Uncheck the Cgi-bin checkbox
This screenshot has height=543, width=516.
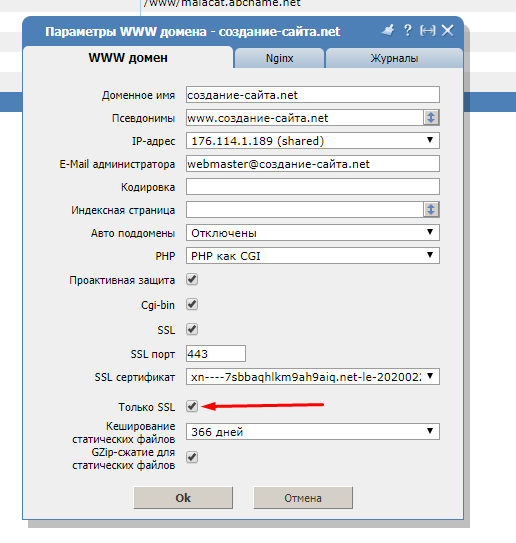(x=192, y=304)
